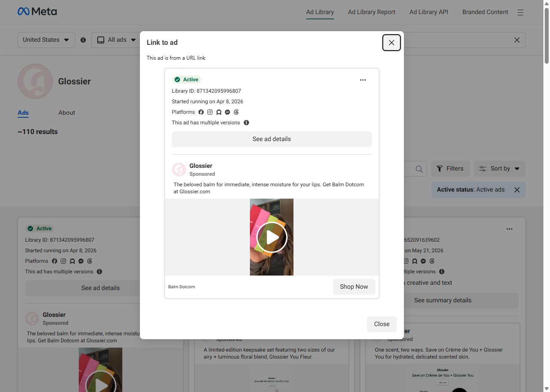Screen dimensions: 550x392
Task: Click info icon beside multiple versions in modal
Action: pyautogui.click(x=246, y=123)
